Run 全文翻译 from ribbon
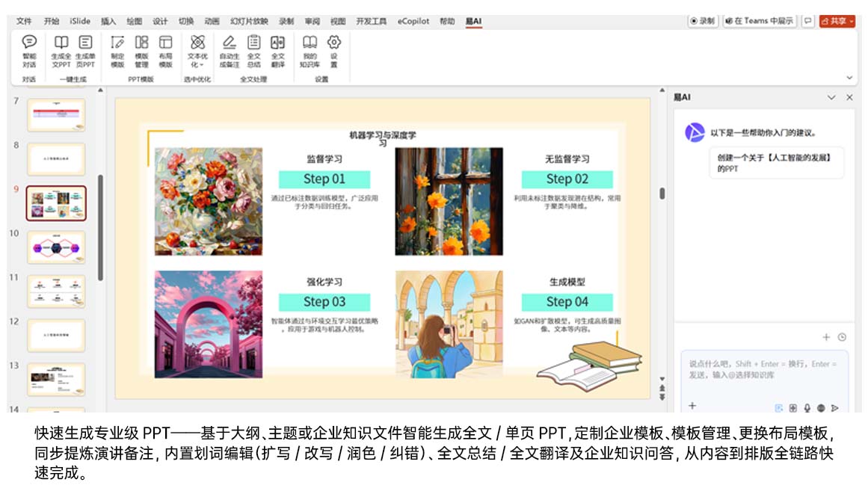This screenshot has height=491, width=868. pos(277,51)
